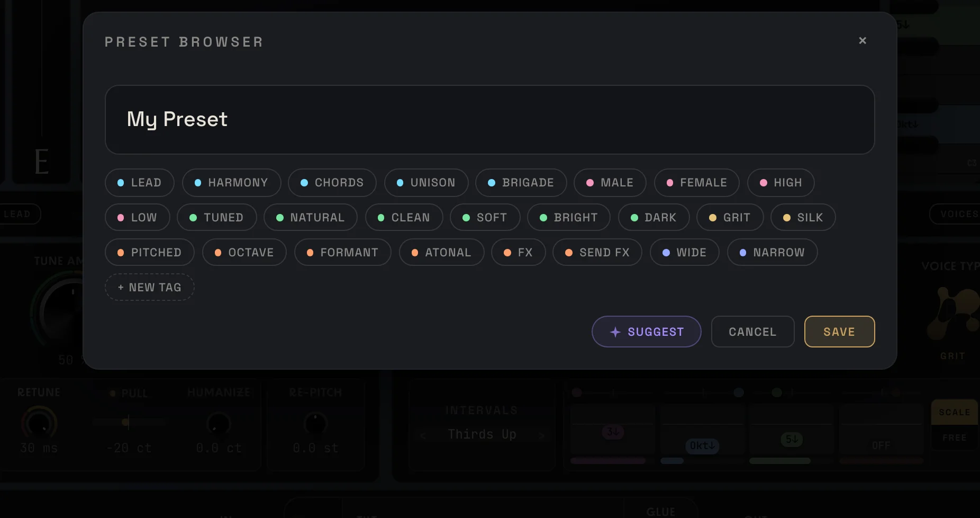Select the PITCHED tag

(150, 253)
